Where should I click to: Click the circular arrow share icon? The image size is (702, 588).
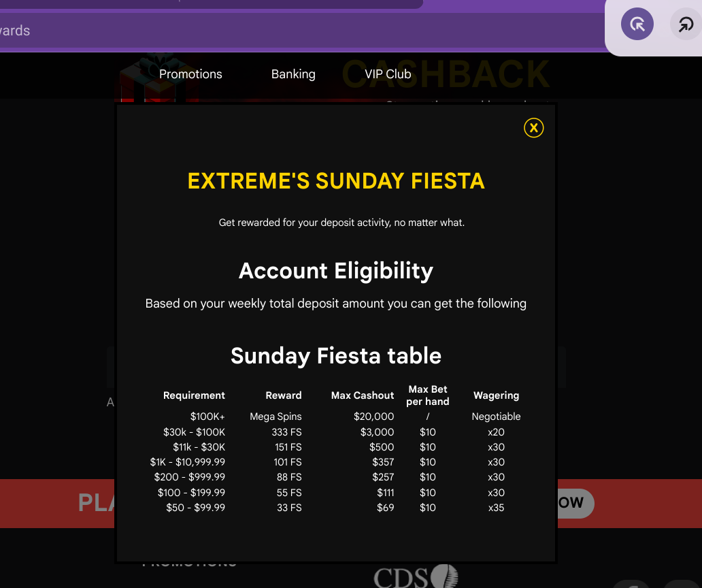[x=686, y=24]
